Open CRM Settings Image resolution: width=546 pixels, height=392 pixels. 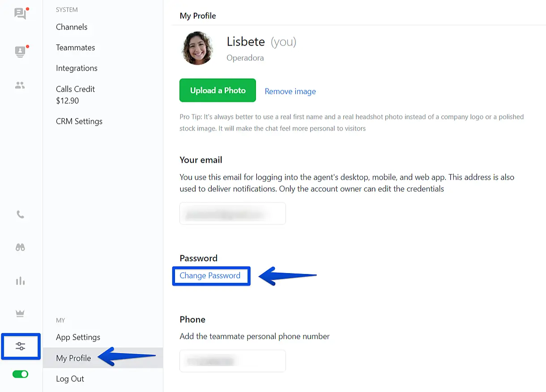click(79, 121)
